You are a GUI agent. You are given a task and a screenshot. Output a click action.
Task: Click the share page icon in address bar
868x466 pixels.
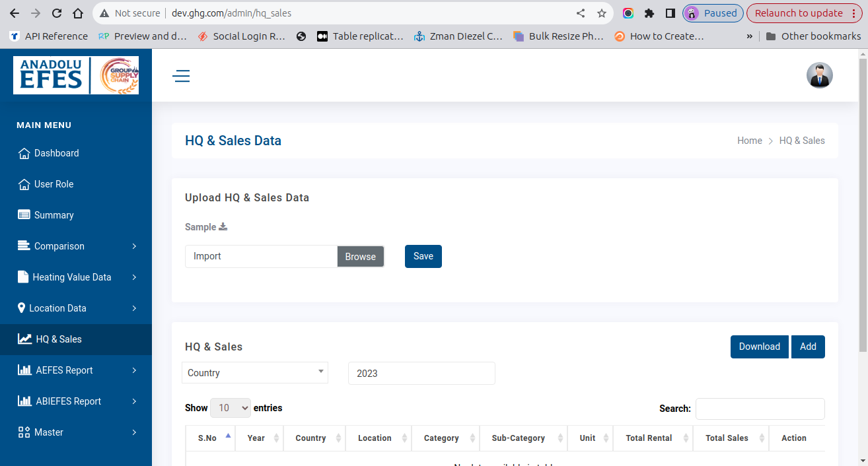[x=581, y=13]
